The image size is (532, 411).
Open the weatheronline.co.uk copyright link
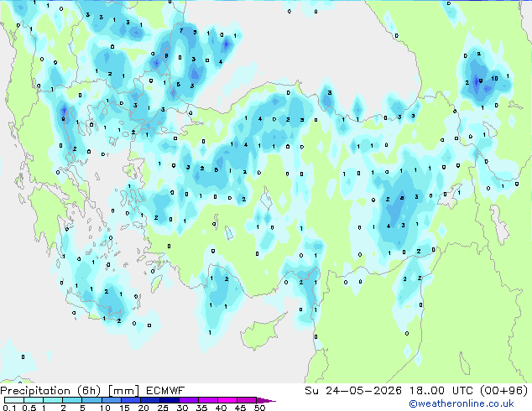pyautogui.click(x=462, y=403)
